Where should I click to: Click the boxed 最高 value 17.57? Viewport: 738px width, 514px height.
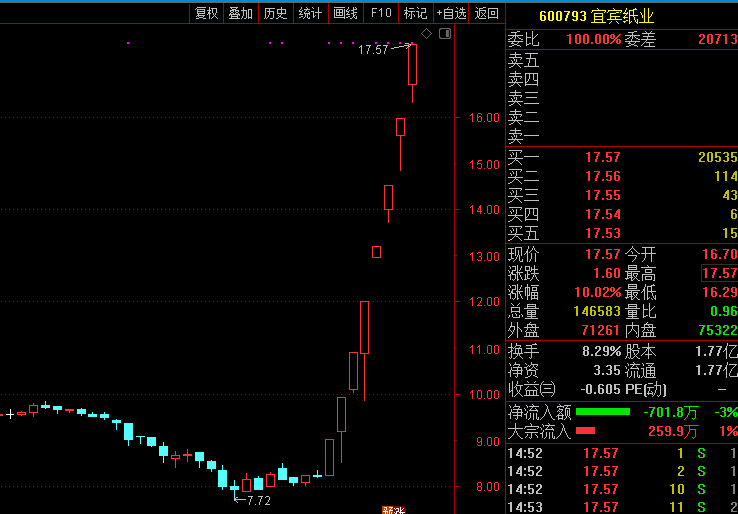click(x=719, y=273)
